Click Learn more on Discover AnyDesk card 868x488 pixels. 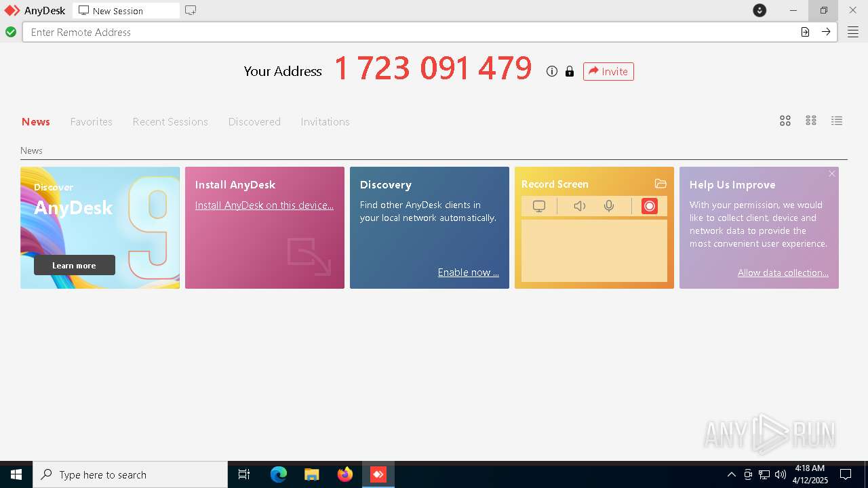(75, 265)
